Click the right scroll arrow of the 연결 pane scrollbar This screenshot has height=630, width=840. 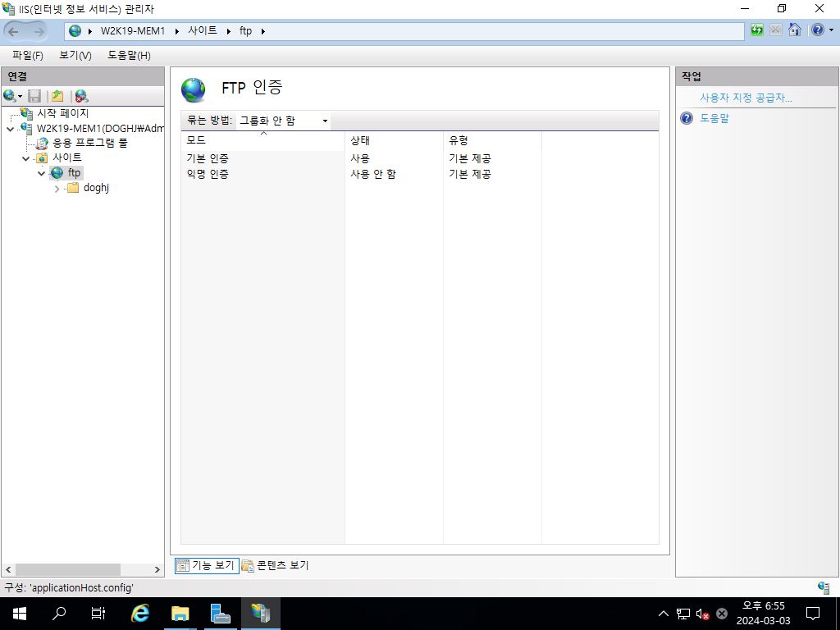click(157, 569)
